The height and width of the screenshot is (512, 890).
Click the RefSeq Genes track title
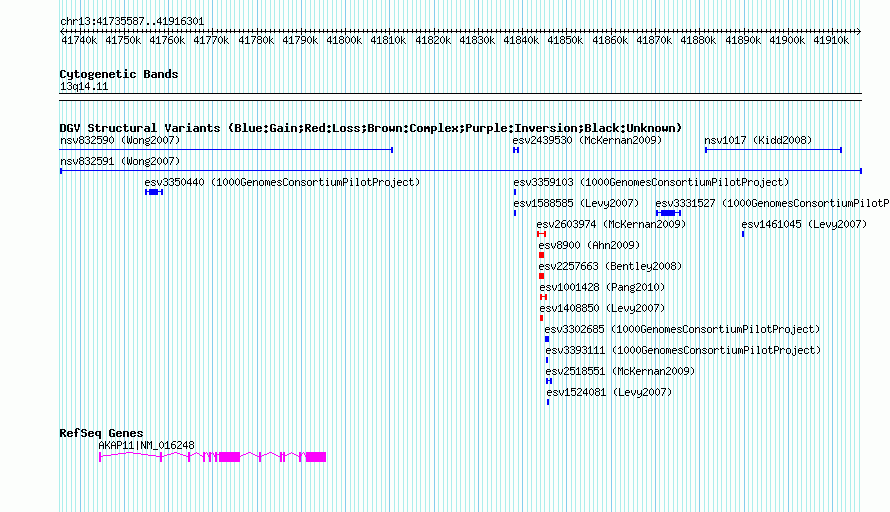click(x=101, y=433)
